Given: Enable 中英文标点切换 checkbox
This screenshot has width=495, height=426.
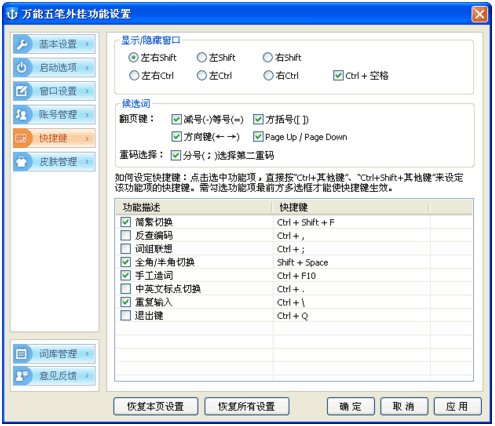Looking at the screenshot, I should point(125,289).
